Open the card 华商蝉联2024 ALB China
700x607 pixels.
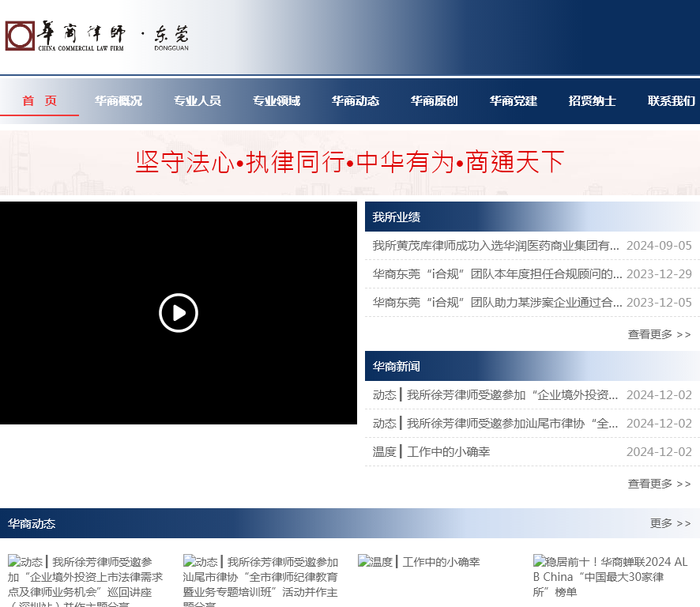610,577
